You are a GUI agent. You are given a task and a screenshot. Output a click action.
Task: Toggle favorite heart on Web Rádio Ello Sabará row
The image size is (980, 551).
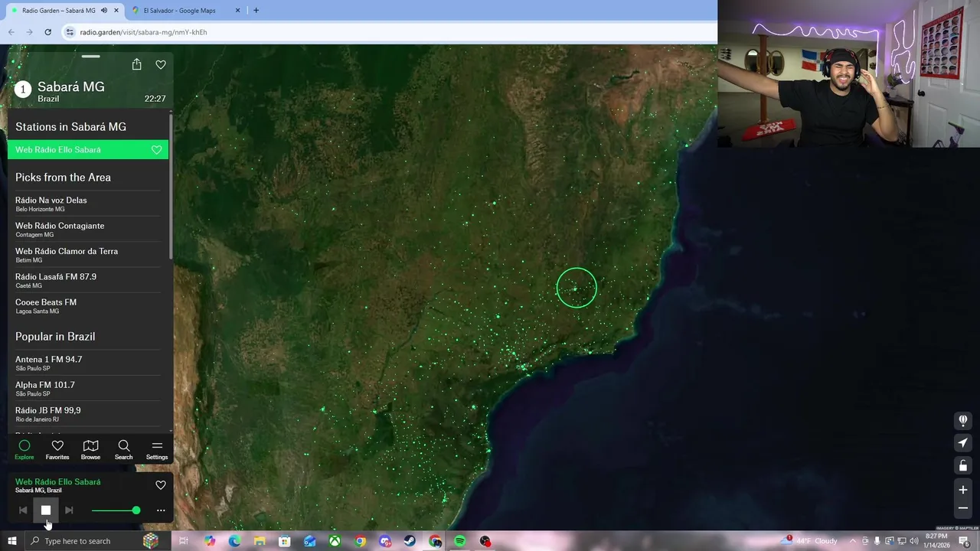point(157,150)
